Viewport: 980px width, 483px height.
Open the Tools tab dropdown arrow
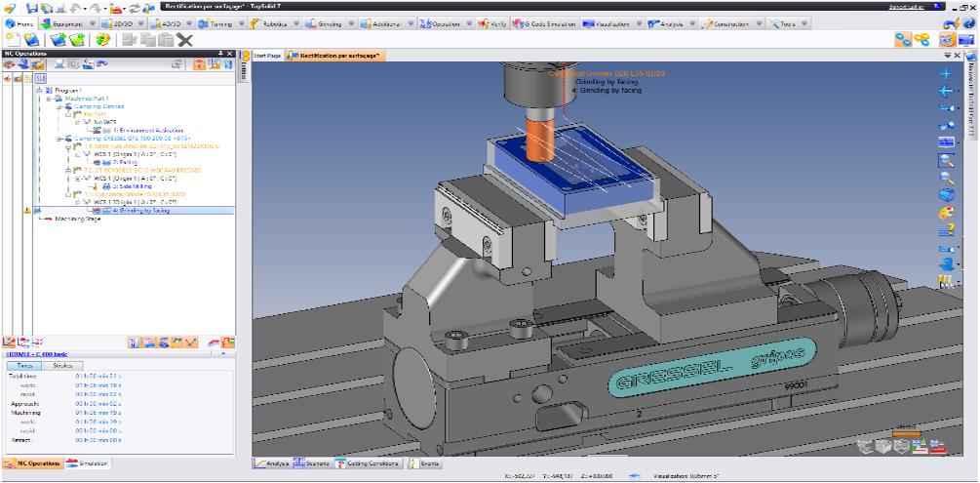coord(805,23)
